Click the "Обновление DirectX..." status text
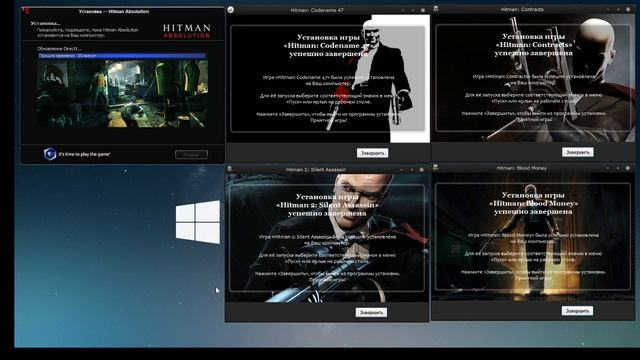640x360 pixels. (x=59, y=49)
